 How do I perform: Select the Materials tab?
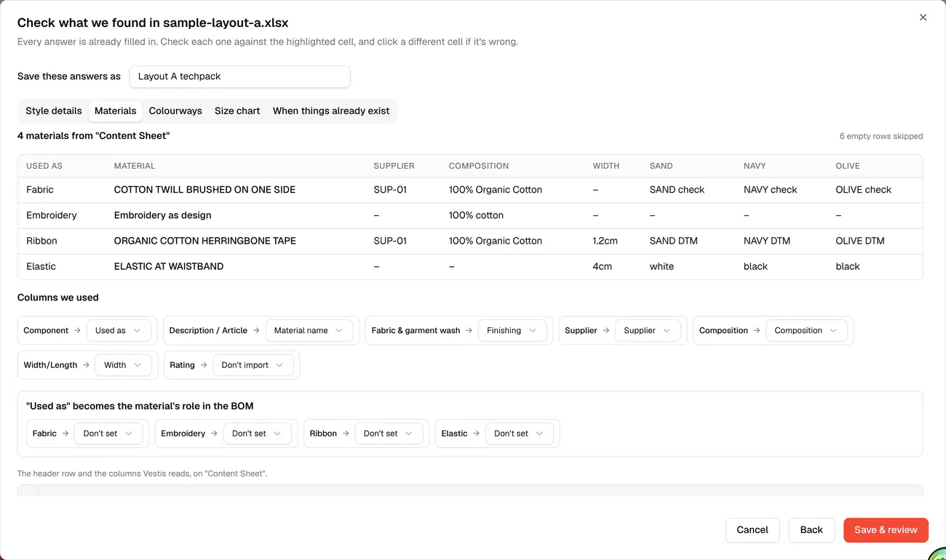[x=116, y=111]
